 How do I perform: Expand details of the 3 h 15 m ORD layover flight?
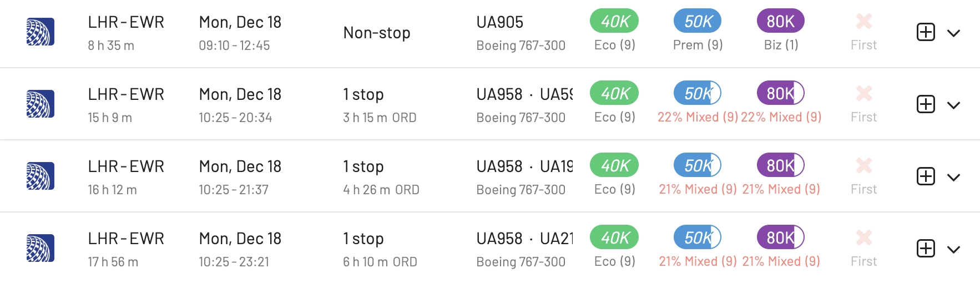point(953,105)
